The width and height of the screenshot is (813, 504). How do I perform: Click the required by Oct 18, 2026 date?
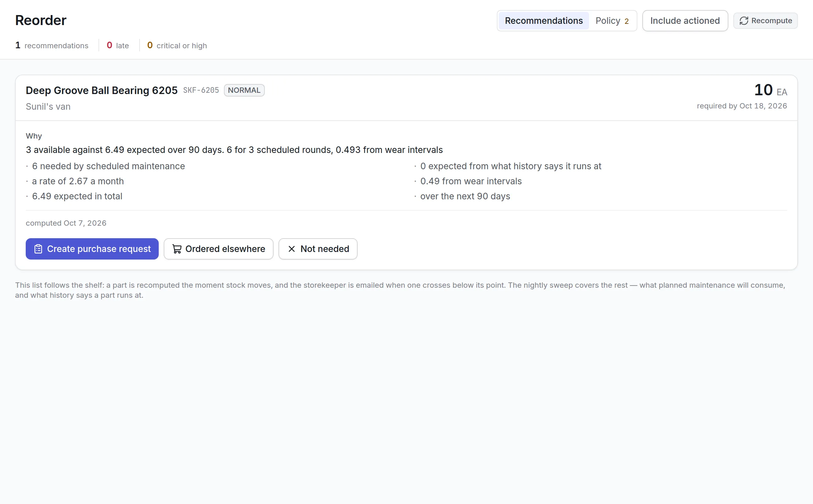[x=741, y=106]
